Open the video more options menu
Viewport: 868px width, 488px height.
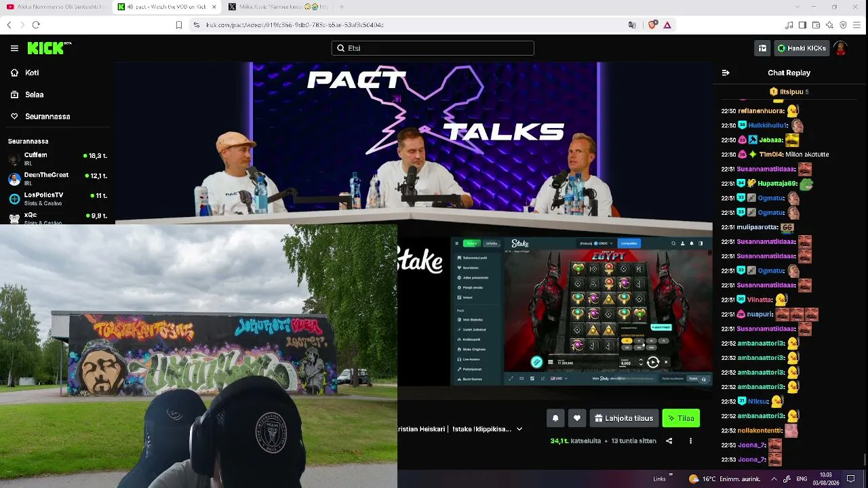tap(690, 441)
